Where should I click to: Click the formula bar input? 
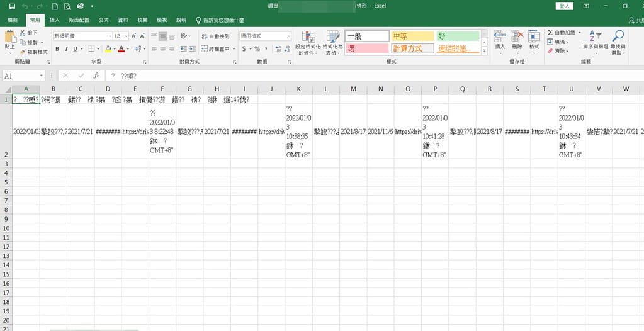pos(374,76)
